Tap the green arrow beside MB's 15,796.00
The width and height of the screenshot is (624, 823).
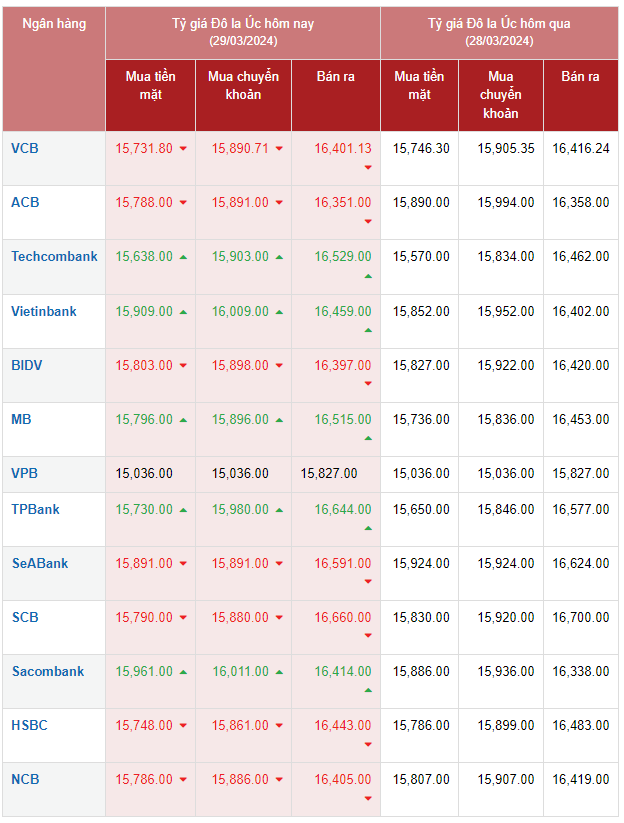coord(183,420)
